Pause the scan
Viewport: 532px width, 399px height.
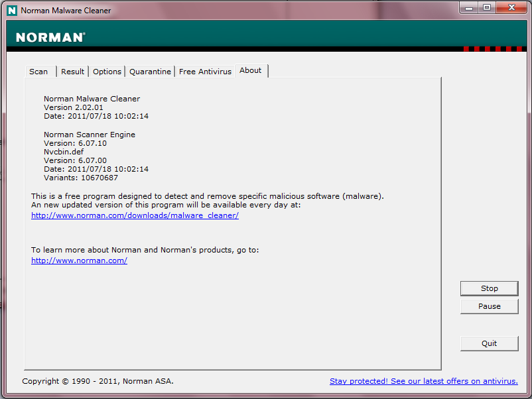pyautogui.click(x=490, y=306)
